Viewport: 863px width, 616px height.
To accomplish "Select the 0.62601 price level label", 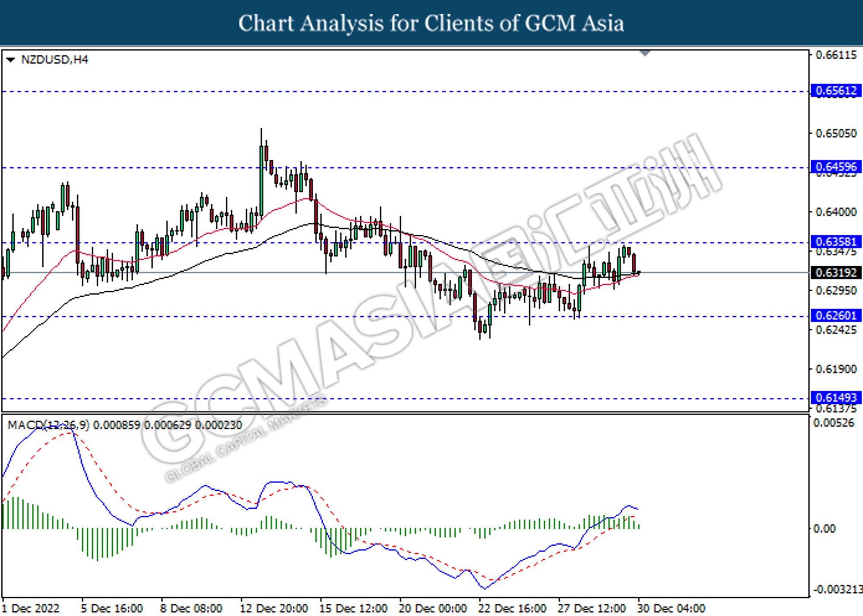I will (836, 315).
